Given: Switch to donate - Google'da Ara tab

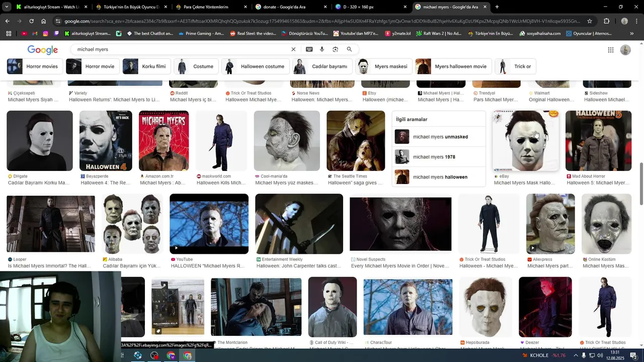Looking at the screenshot, I should tap(292, 7).
